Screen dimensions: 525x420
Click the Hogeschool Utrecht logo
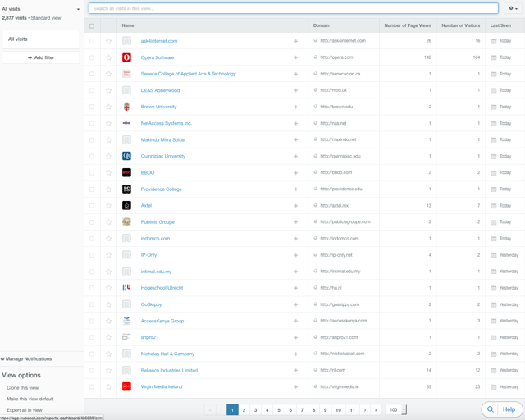[x=126, y=288]
